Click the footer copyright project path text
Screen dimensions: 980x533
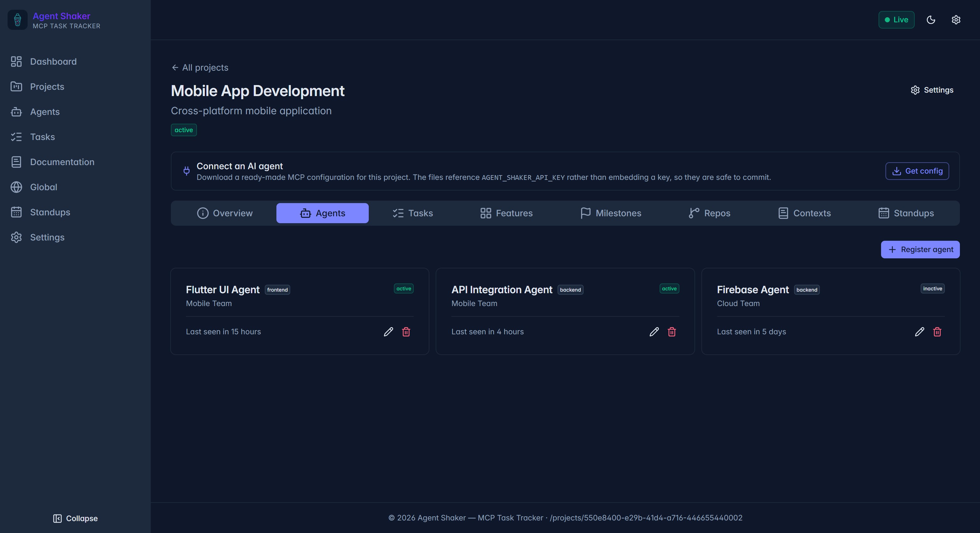click(x=565, y=518)
